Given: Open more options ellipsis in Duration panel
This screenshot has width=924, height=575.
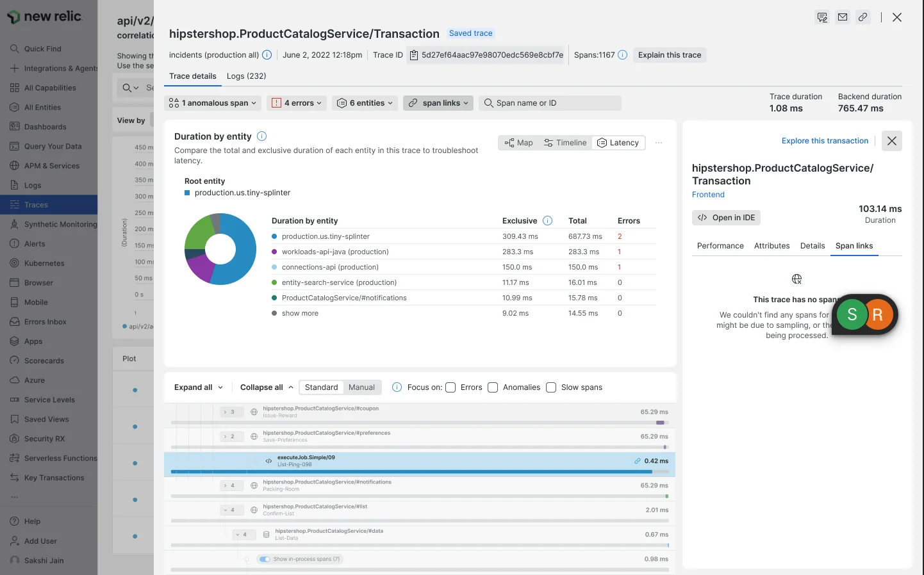Looking at the screenshot, I should tap(659, 143).
